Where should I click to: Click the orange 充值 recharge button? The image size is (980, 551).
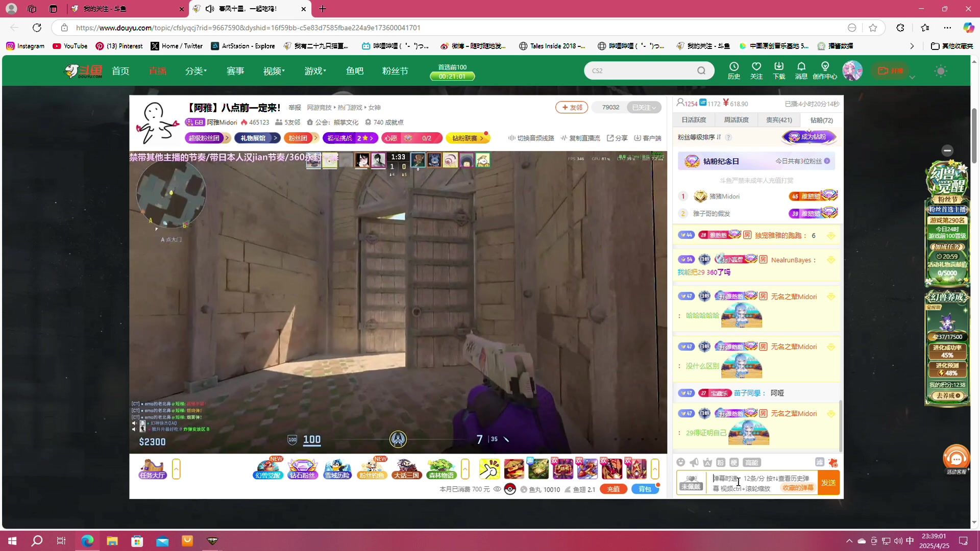pyautogui.click(x=614, y=489)
